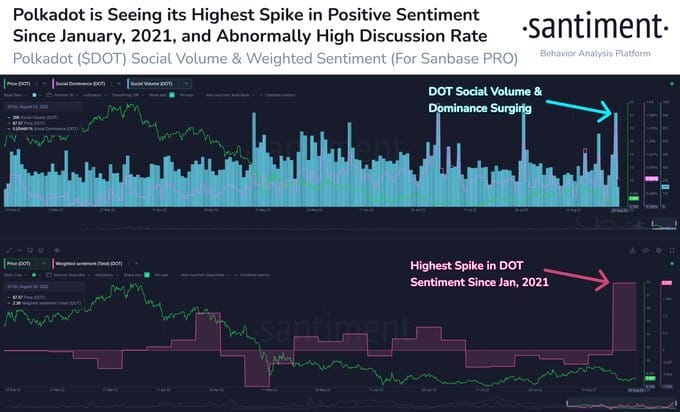
Task: Click the download icon above the sentiment chart
Action: (x=632, y=251)
